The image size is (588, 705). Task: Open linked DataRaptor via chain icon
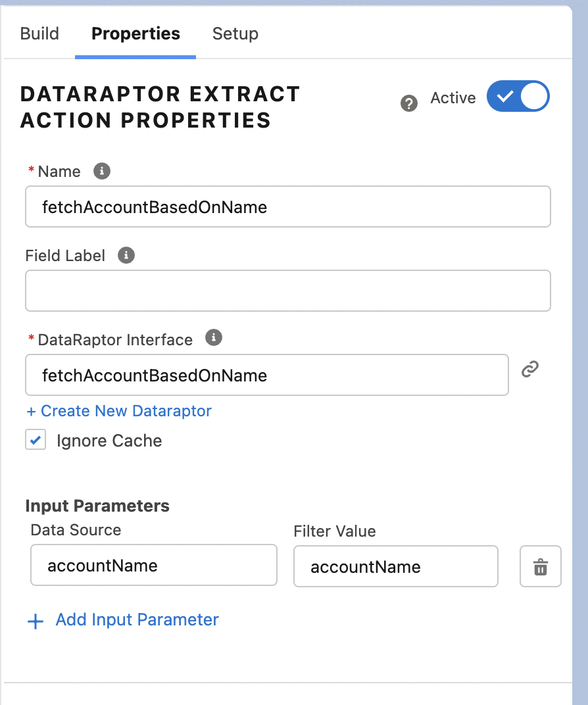click(x=530, y=370)
